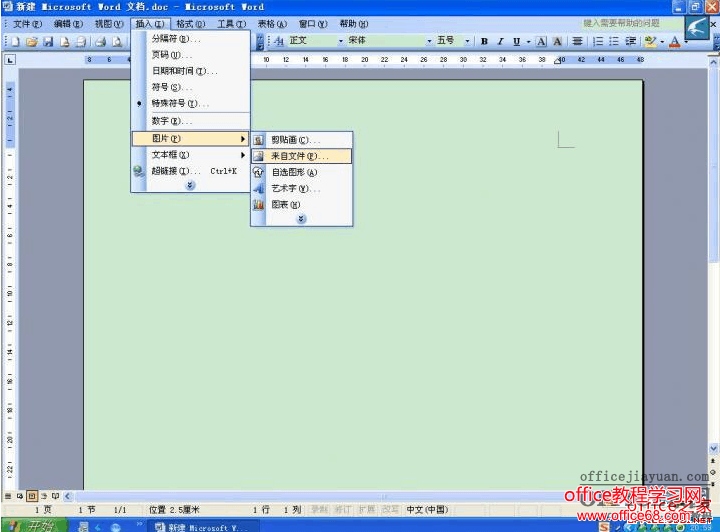This screenshot has height=532, width=720.
Task: Switch to Web Layout view icon
Action: [x=20, y=496]
